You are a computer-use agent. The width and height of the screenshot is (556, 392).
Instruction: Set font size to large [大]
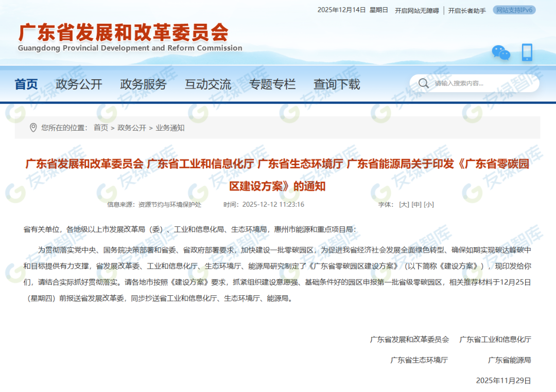404,204
